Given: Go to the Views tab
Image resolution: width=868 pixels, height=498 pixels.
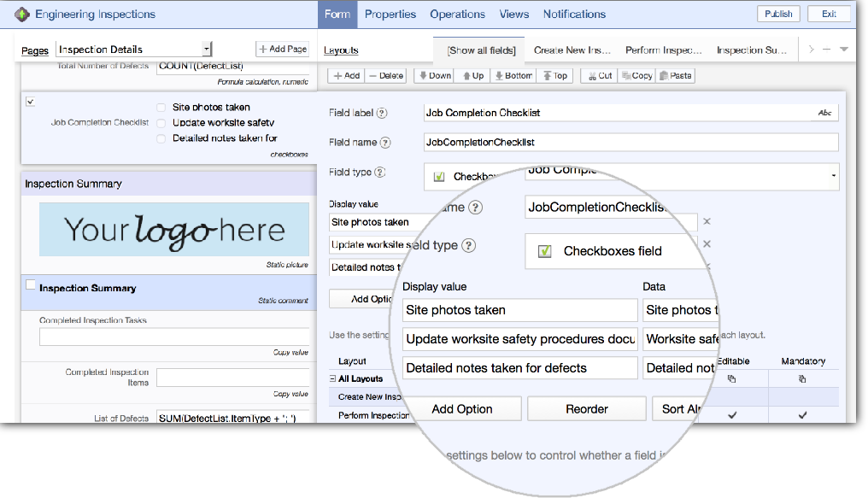Looking at the screenshot, I should point(513,15).
